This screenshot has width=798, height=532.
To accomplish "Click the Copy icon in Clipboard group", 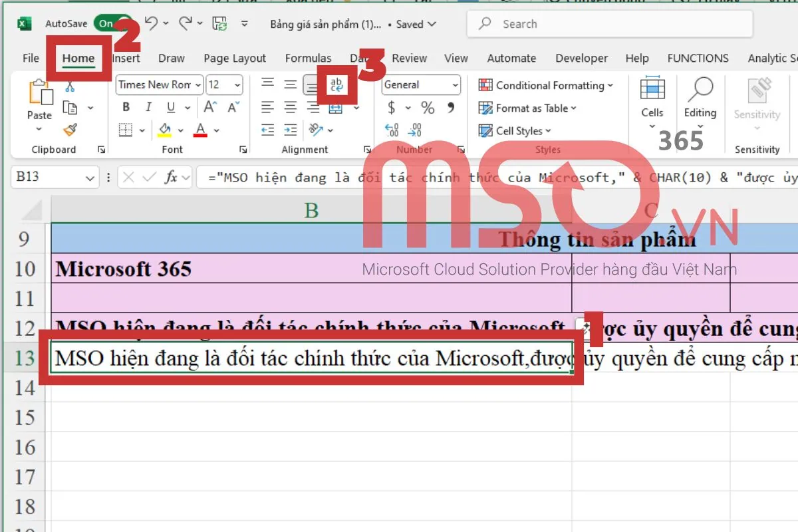I will 70,108.
